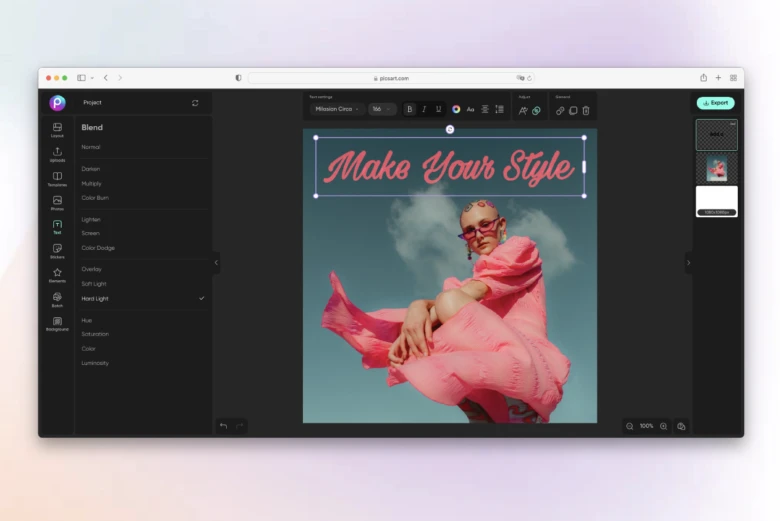The width and height of the screenshot is (780, 521).
Task: Select the Color Dodge blend mode
Action: [x=98, y=248]
